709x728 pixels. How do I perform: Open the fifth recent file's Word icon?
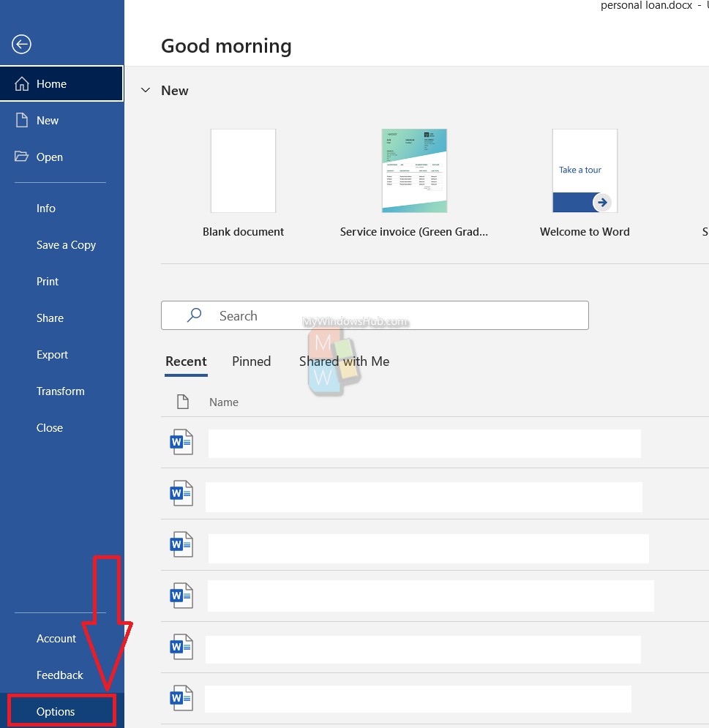click(181, 647)
